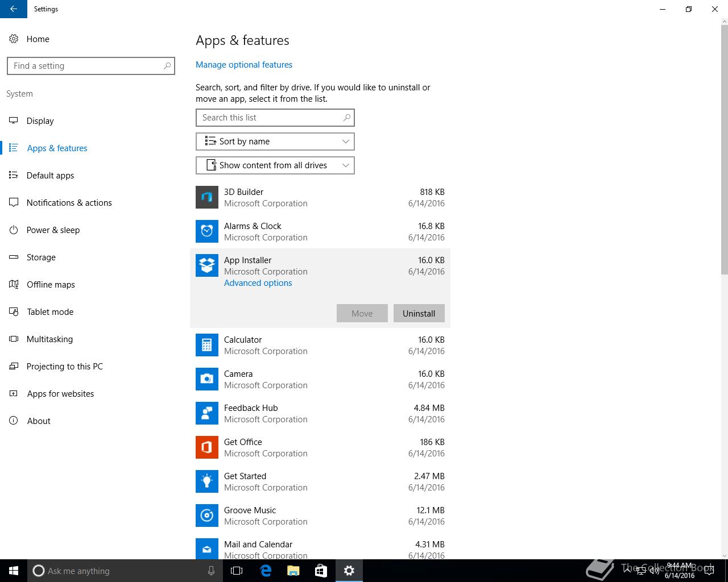Click the App Installer box icon
This screenshot has height=582, width=728.
tap(207, 265)
